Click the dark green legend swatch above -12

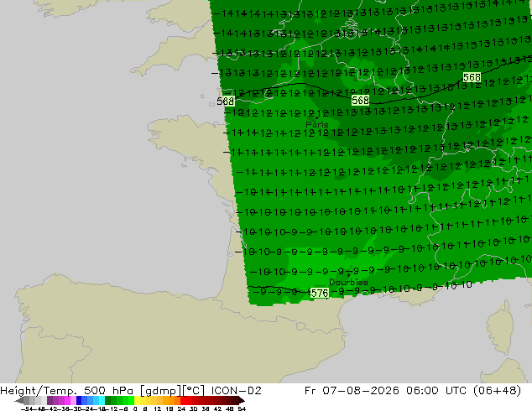point(108,401)
